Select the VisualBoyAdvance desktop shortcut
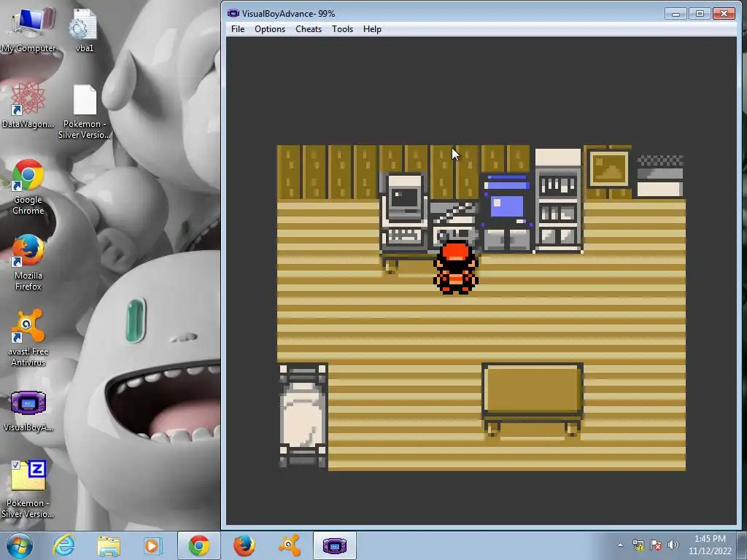This screenshot has height=560, width=747. tap(28, 411)
